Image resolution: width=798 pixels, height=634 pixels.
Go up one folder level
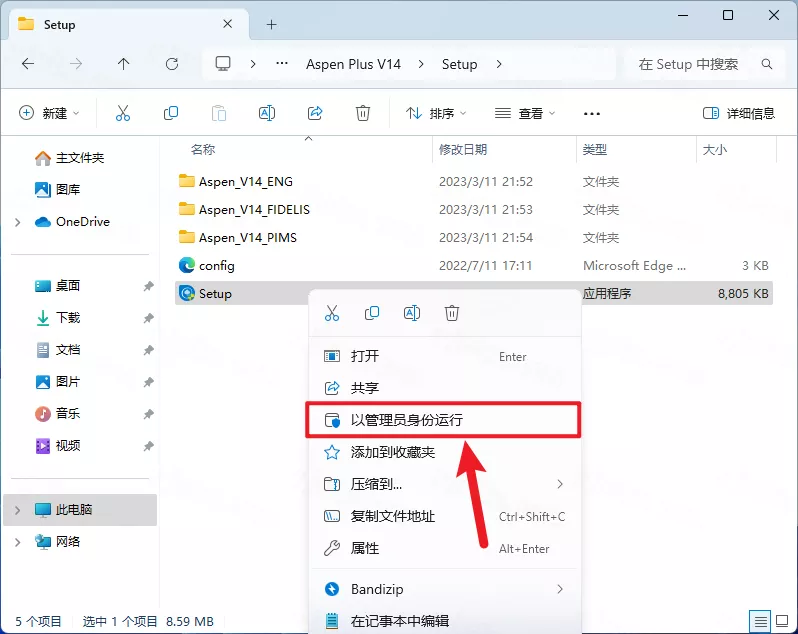[x=124, y=64]
